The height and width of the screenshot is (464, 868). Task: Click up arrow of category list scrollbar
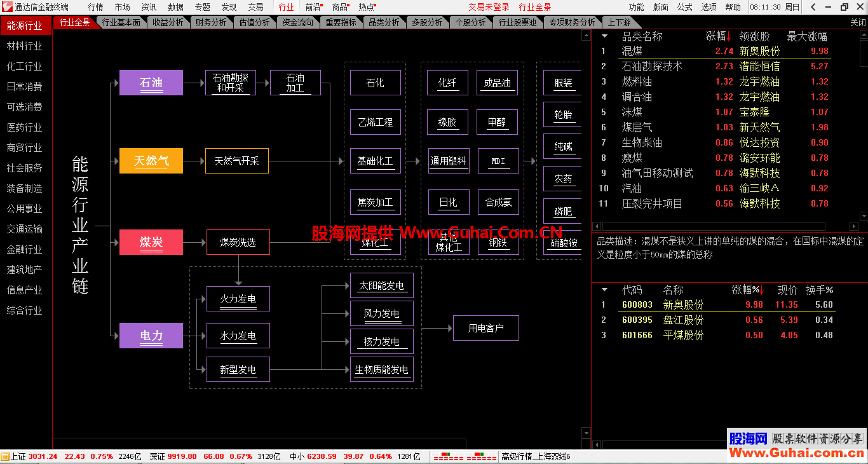tap(864, 36)
